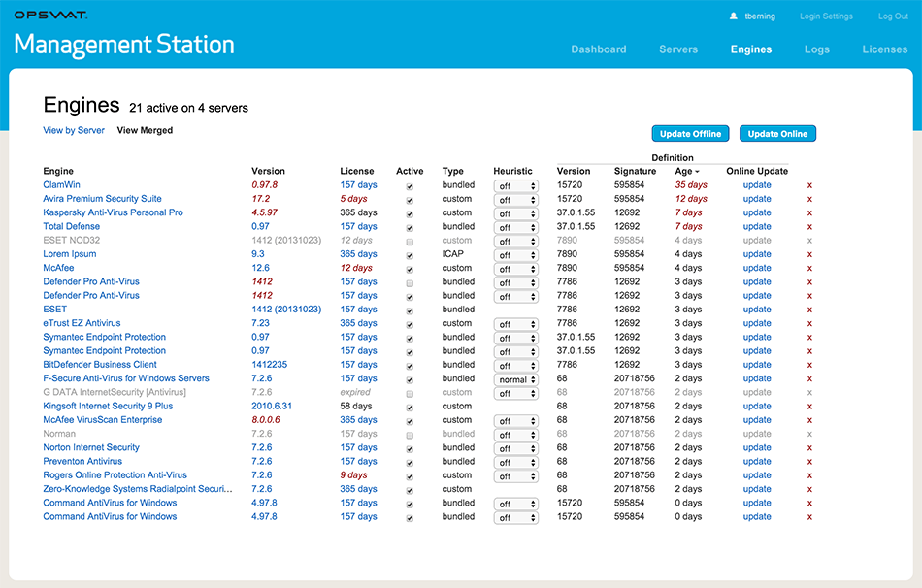Click update link for ClamWin
922x588 pixels.
[757, 185]
